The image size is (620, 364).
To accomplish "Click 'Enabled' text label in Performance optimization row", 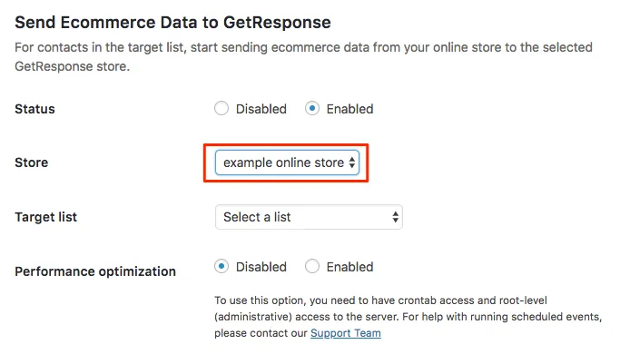I will [349, 267].
